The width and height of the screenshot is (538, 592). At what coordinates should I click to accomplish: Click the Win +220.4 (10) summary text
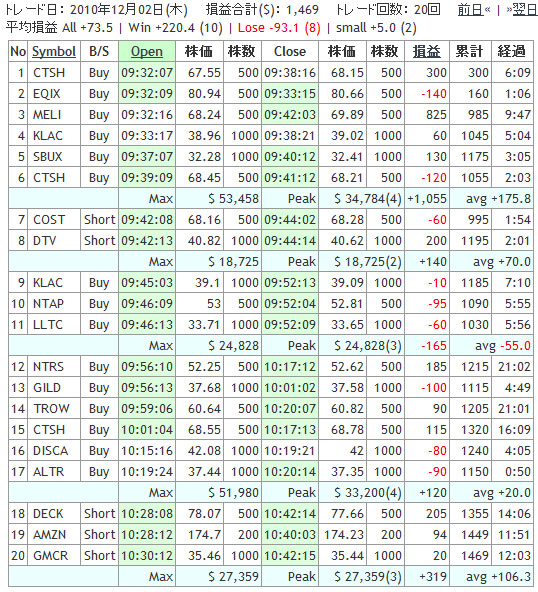tap(176, 28)
